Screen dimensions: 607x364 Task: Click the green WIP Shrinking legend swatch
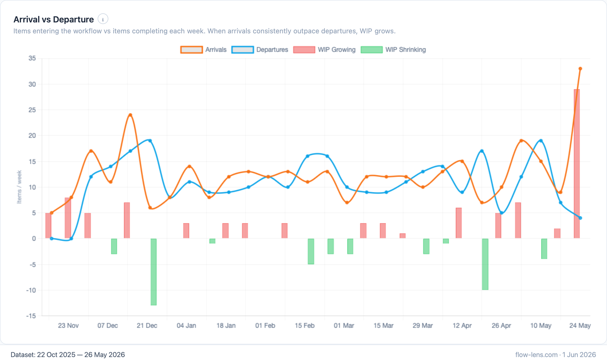click(x=372, y=50)
